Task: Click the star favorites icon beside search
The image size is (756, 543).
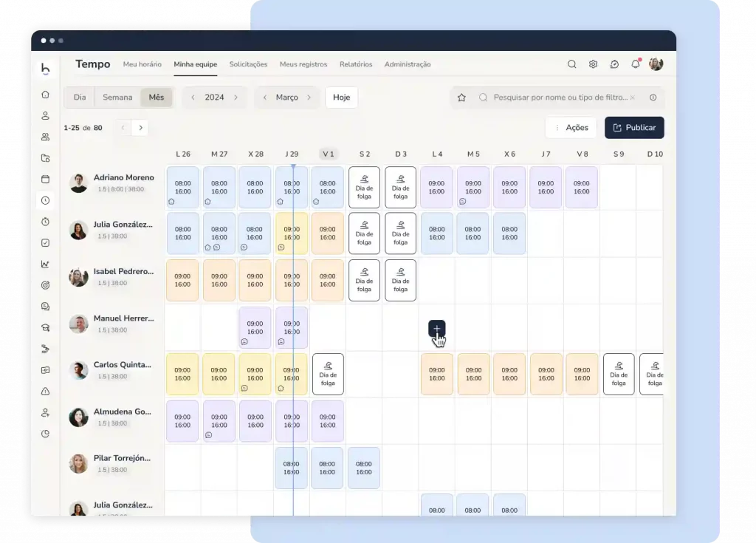Action: tap(461, 98)
